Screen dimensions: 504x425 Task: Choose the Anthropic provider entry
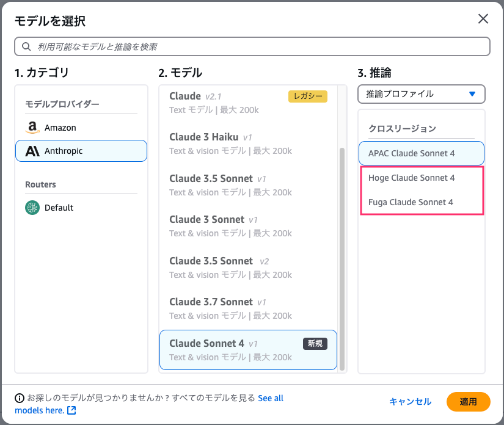point(81,151)
